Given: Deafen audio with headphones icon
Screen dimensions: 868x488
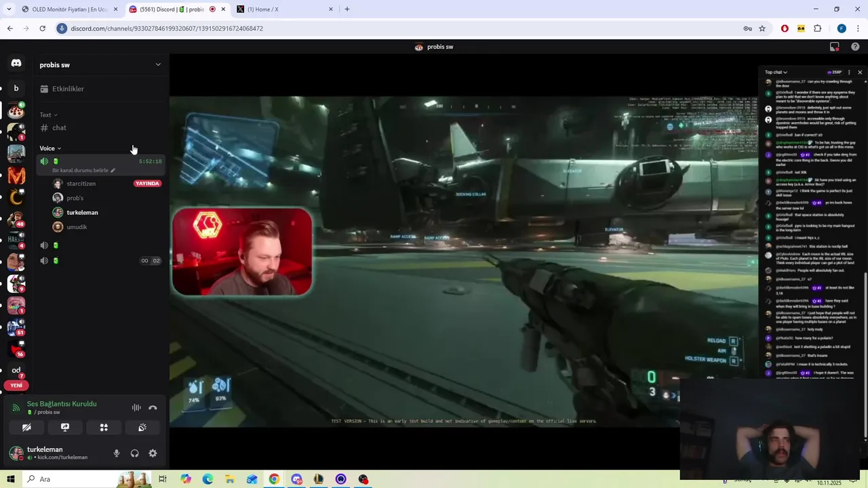Looking at the screenshot, I should pos(134,453).
